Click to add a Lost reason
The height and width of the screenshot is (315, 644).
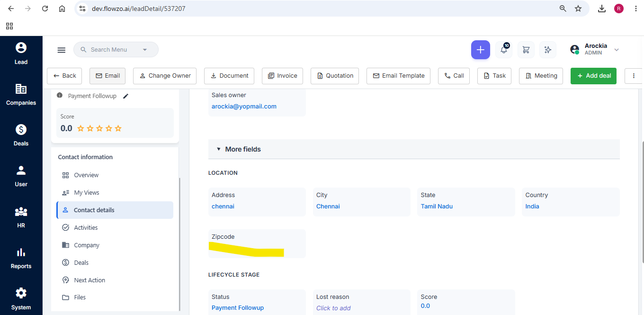click(333, 308)
